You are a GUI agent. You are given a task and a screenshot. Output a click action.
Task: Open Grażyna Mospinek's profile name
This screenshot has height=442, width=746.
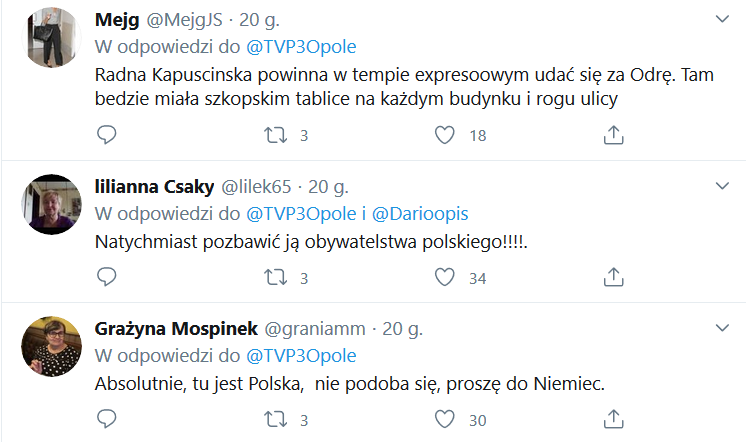[x=176, y=328]
